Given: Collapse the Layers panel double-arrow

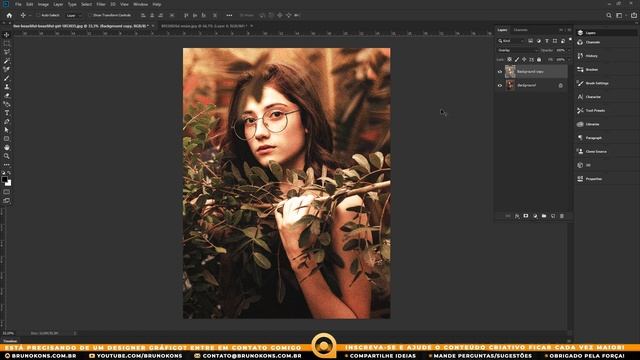Looking at the screenshot, I should pos(561,30).
